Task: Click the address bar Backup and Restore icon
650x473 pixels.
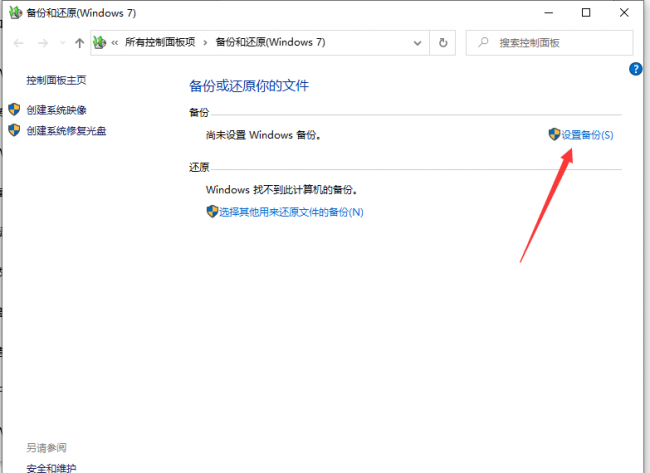Action: (x=99, y=42)
